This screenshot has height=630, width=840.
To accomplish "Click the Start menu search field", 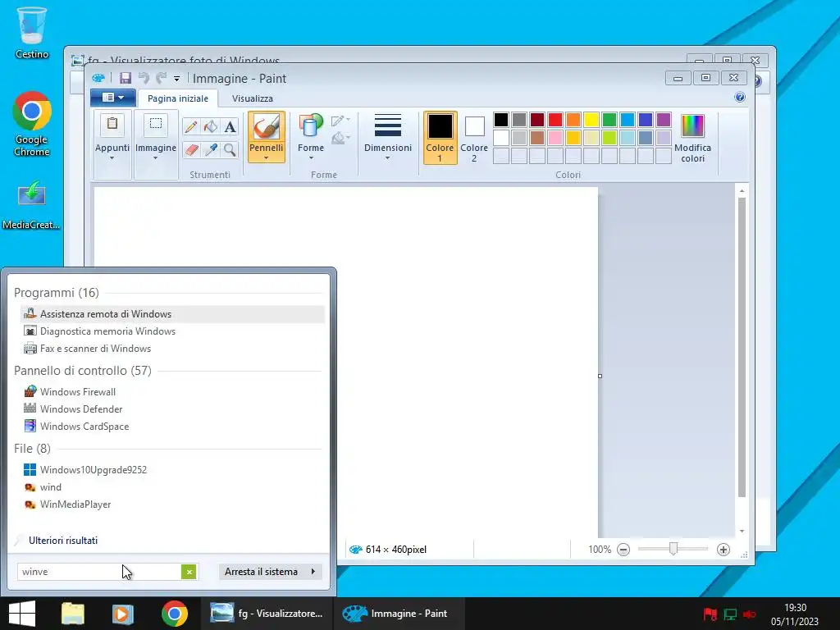I will pyautogui.click(x=99, y=572).
